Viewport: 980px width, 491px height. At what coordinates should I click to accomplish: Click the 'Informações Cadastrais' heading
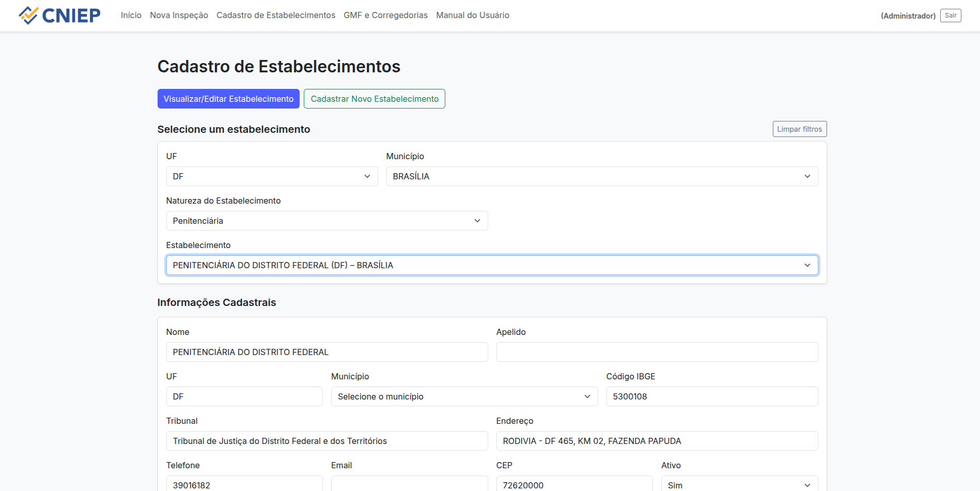click(x=216, y=302)
